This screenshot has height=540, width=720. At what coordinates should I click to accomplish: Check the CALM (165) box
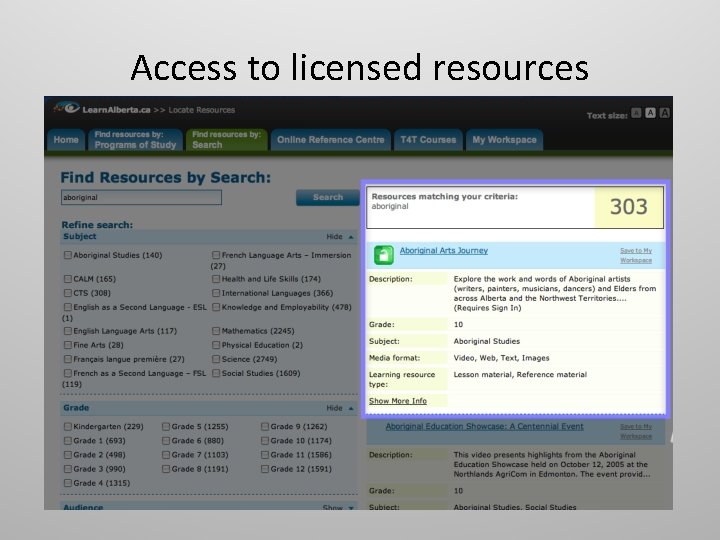point(68,279)
